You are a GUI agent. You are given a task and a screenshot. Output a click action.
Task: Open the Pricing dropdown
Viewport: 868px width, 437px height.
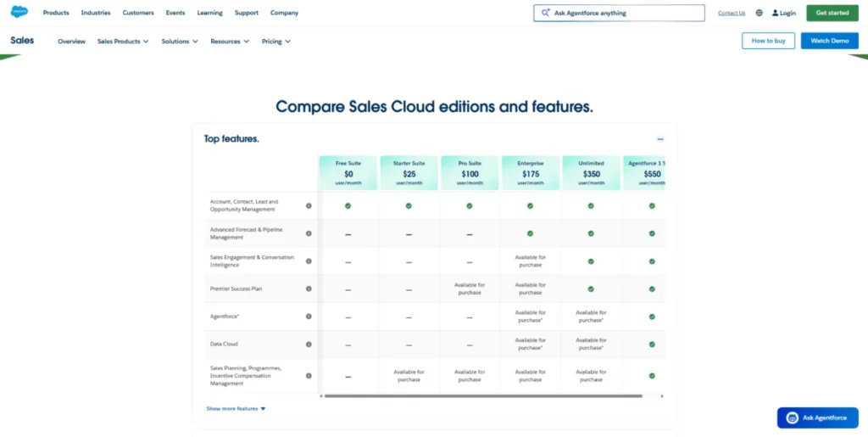coord(276,41)
